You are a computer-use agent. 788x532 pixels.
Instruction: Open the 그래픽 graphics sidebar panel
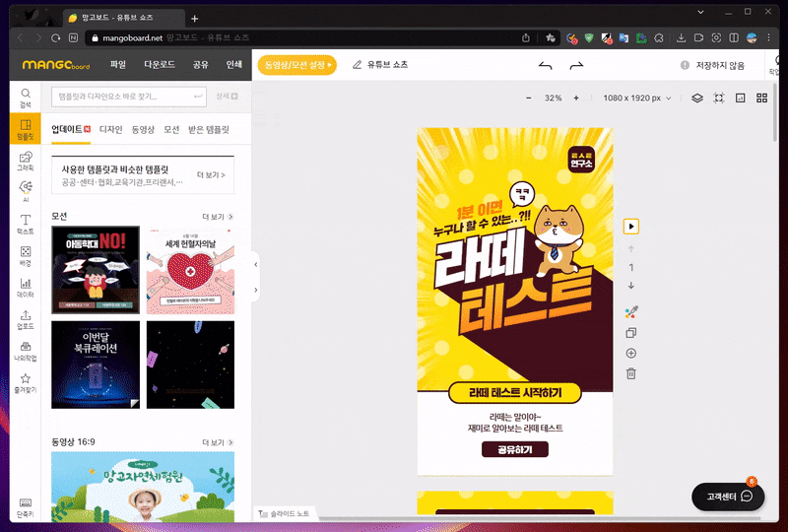26,161
